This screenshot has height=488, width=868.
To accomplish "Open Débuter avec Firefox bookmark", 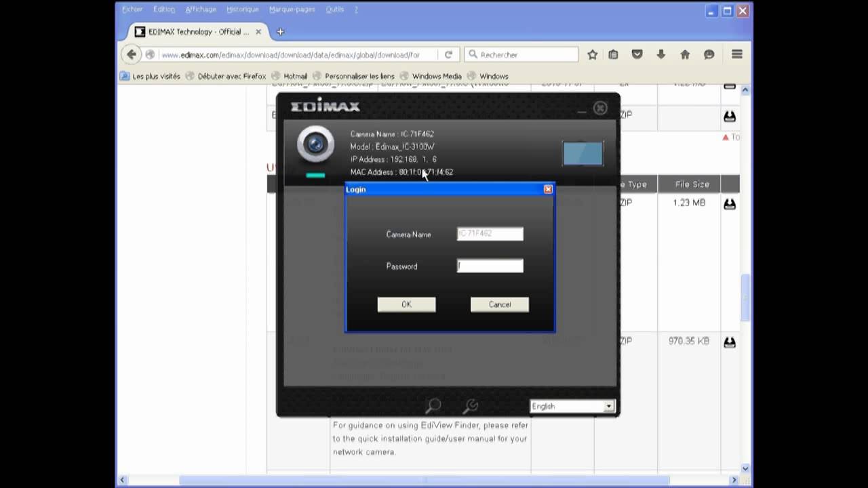I will tap(226, 77).
